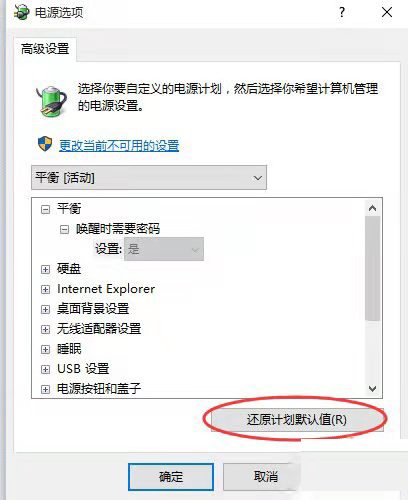Click the green battery plug icon
408x500 pixels.
point(51,101)
